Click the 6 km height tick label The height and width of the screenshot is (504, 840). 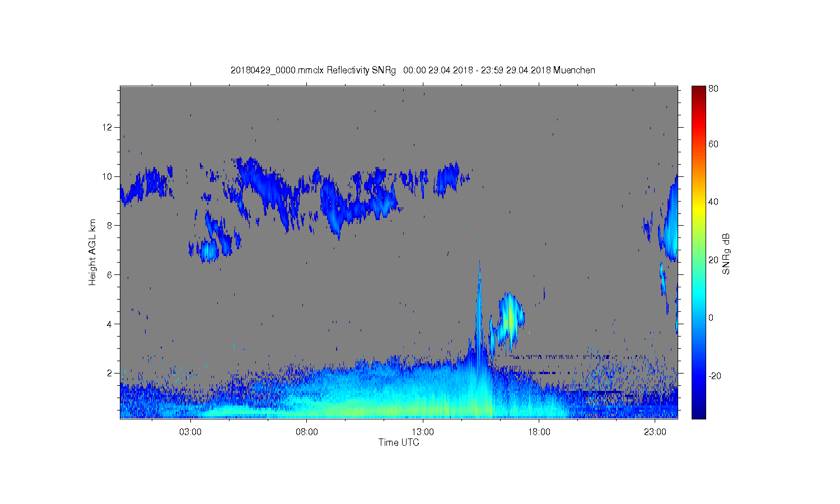point(110,274)
